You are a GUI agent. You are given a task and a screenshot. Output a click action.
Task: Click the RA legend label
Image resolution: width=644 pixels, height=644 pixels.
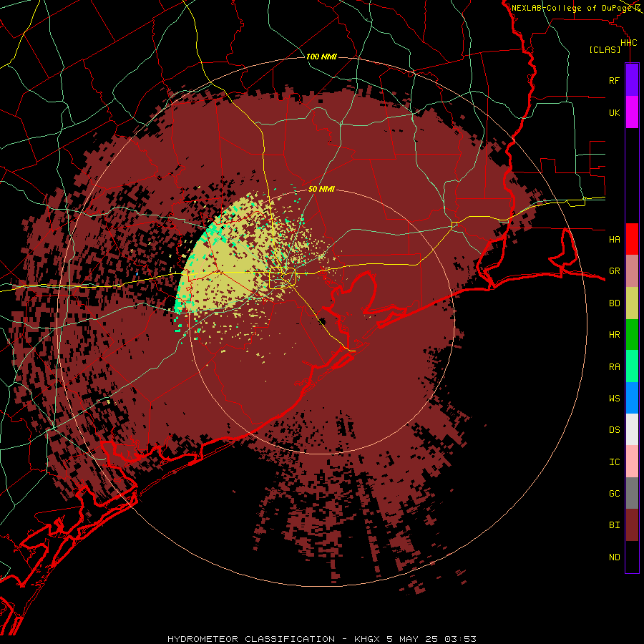point(614,367)
